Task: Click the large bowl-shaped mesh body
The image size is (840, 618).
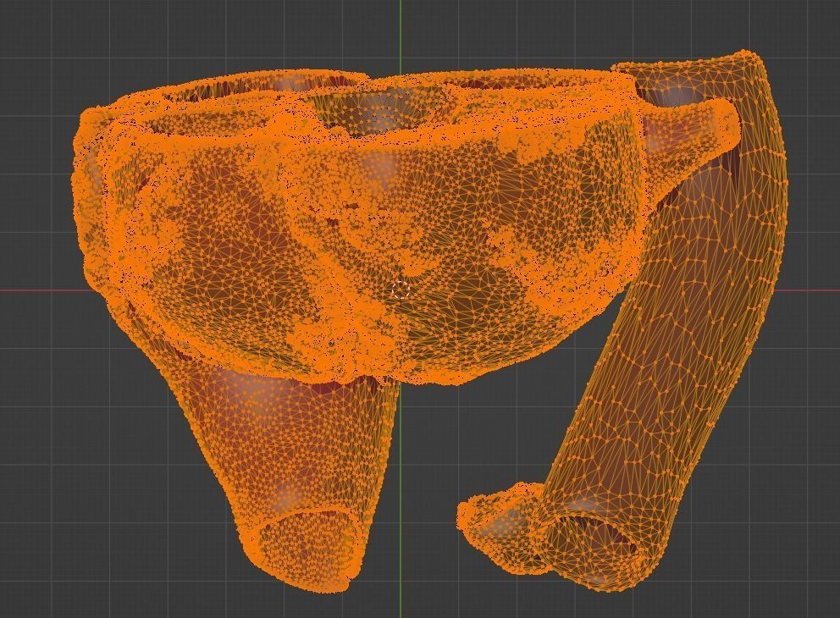Action: [359, 225]
